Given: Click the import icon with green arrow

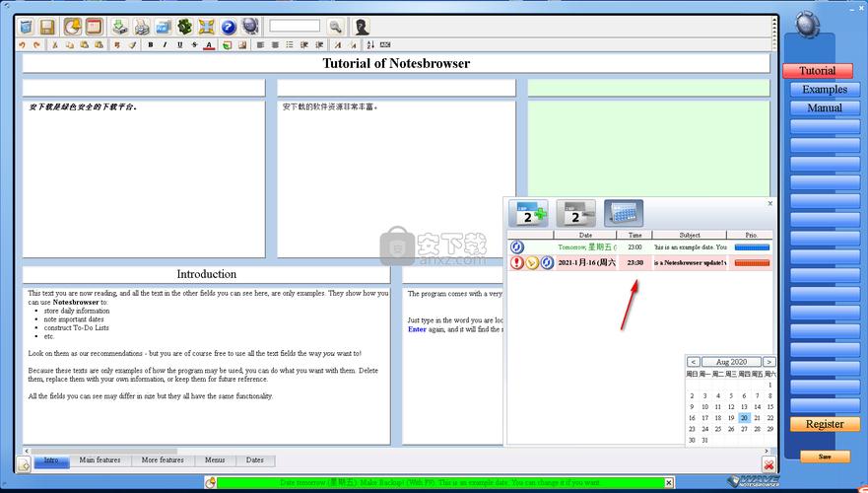Looking at the screenshot, I should coord(119,27).
